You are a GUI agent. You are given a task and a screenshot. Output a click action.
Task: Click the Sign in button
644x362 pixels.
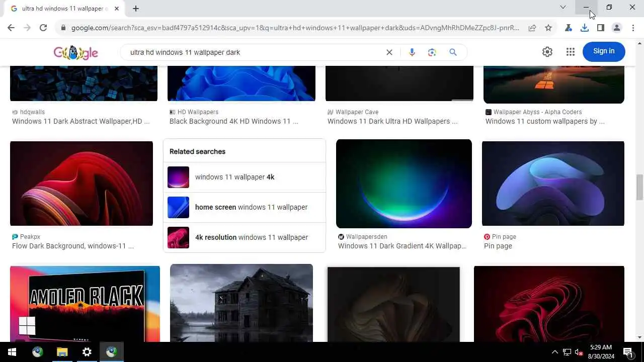click(604, 51)
